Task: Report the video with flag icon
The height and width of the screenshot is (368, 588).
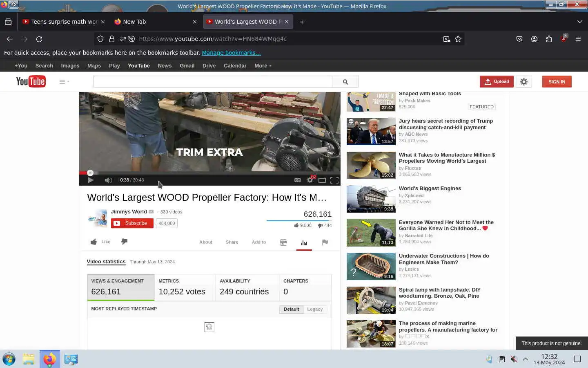Action: (x=325, y=242)
